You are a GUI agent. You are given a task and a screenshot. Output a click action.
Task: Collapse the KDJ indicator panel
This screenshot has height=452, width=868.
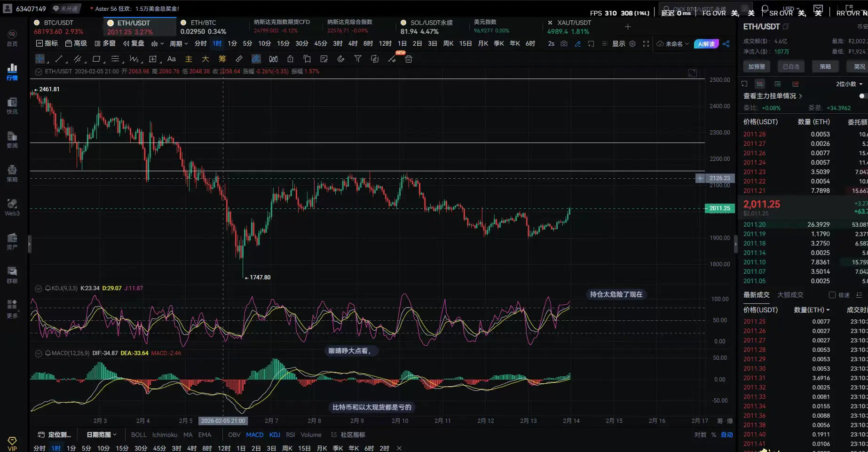39,288
